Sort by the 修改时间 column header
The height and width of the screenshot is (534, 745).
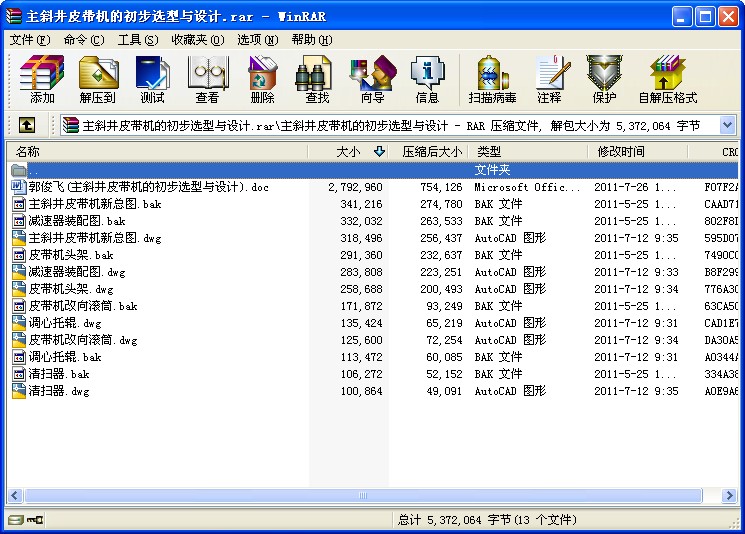tap(638, 152)
